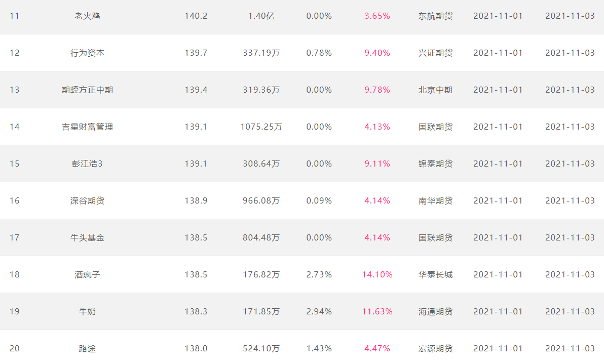Screen dimensions: 604x364
Task: Click the 路途 account link
Action: 87,348
